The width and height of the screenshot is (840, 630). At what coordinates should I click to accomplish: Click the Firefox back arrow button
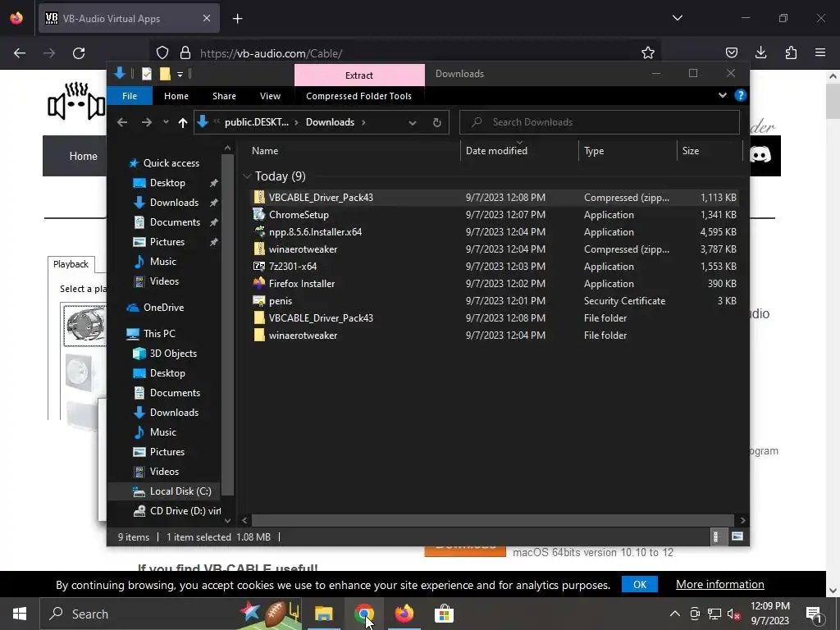click(x=20, y=53)
